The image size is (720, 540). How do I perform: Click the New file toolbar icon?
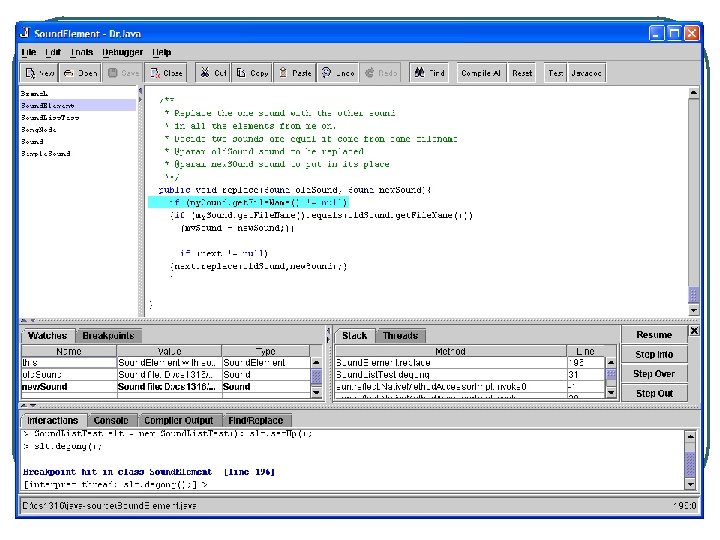(39, 73)
